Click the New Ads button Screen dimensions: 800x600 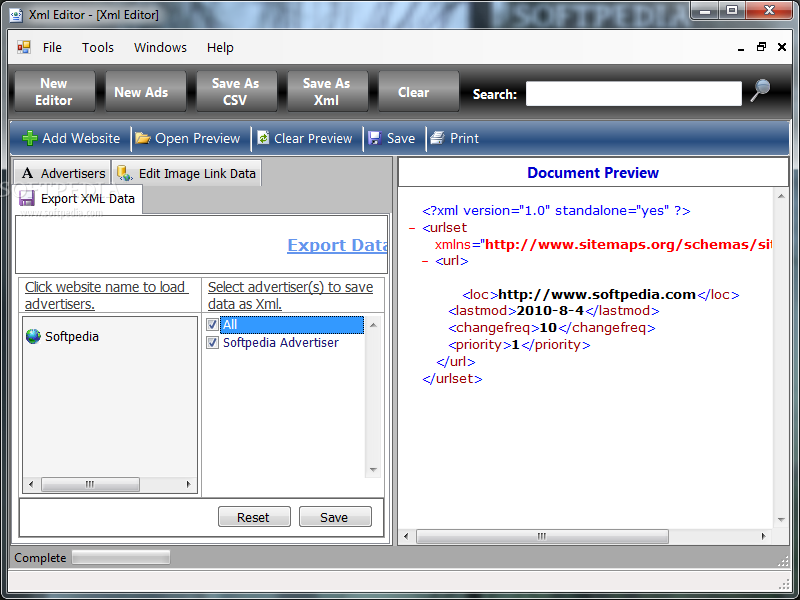(145, 91)
